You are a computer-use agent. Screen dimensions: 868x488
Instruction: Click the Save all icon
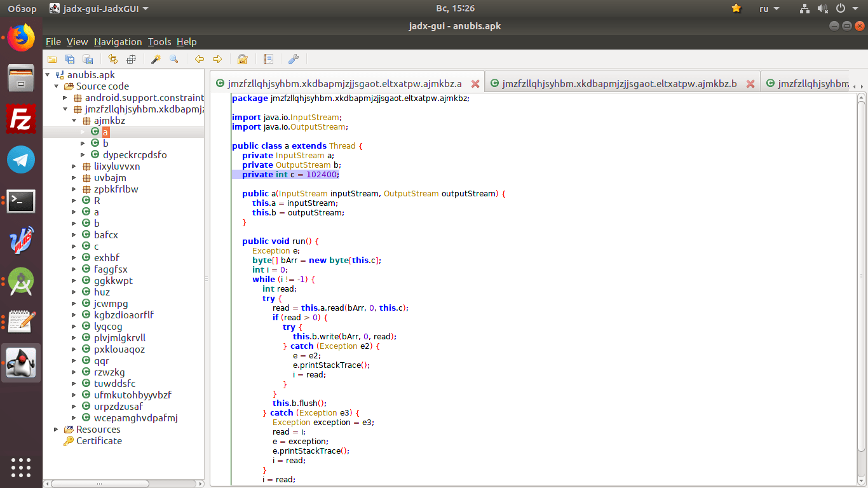[x=70, y=59]
